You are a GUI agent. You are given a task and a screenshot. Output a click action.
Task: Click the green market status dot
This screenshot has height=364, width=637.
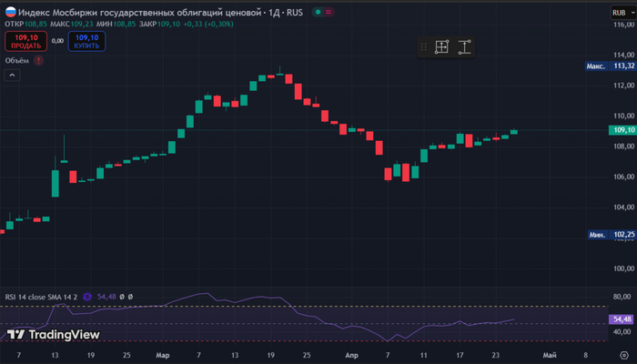315,14
